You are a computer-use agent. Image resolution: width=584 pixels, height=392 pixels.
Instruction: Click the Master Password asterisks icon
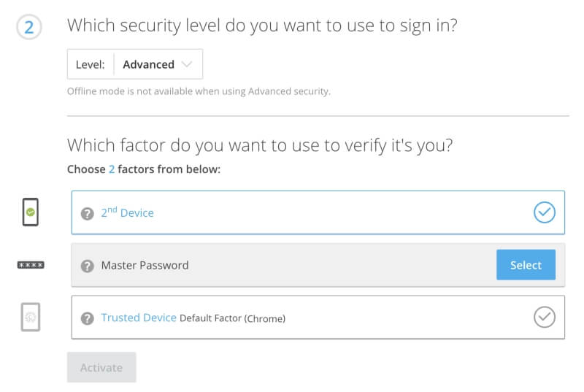[x=31, y=265]
